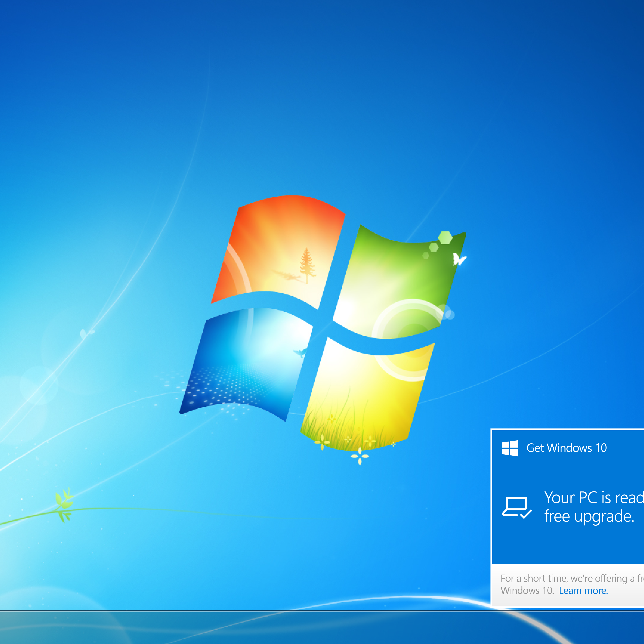The width and height of the screenshot is (644, 644).
Task: Click the 'Your PC is read' headline line
Action: click(x=594, y=498)
